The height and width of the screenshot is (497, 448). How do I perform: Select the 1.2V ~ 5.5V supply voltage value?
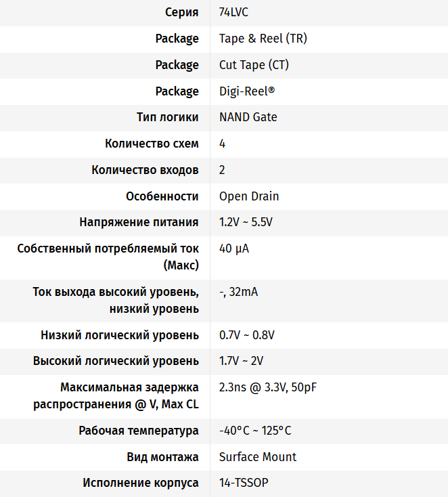246,222
